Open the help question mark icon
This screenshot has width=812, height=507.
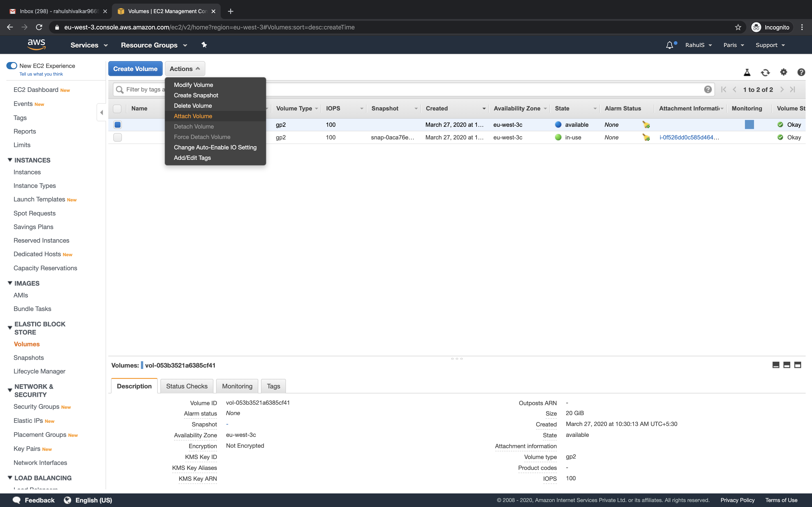[x=801, y=72]
